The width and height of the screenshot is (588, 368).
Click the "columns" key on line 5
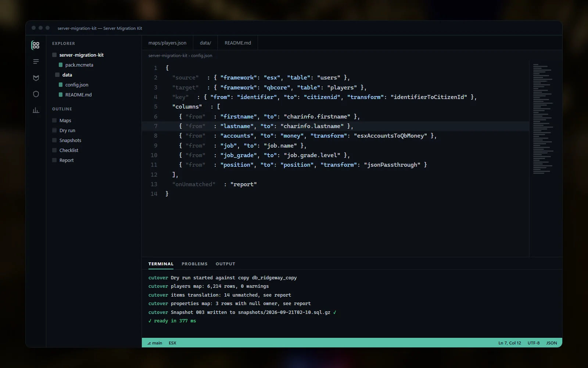pos(187,107)
